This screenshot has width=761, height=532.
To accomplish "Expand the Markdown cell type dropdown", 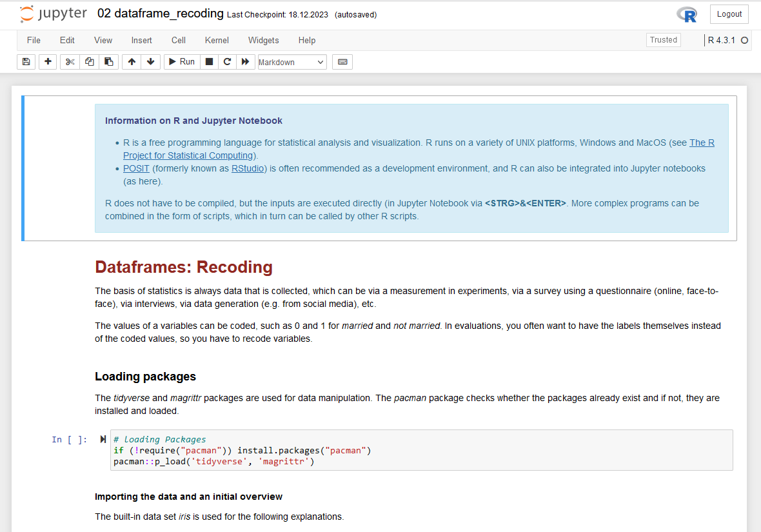I will click(x=292, y=62).
